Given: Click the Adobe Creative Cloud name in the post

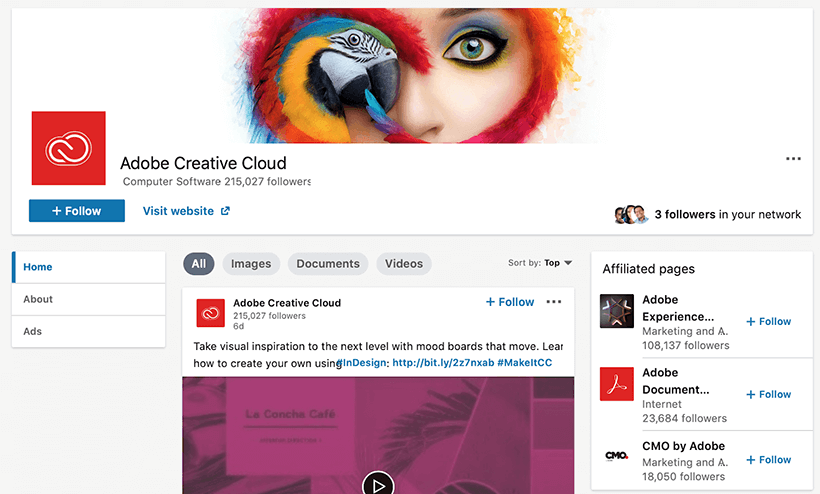Looking at the screenshot, I should coord(287,303).
